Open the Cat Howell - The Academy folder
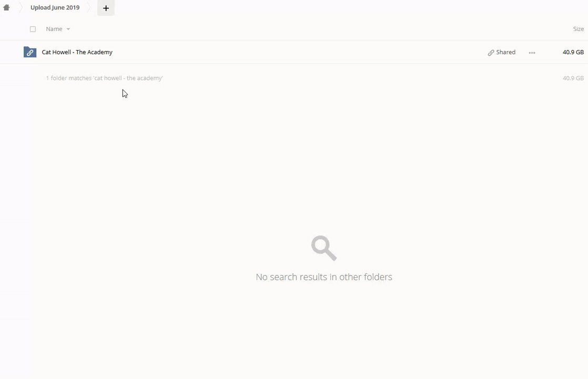Screen dimensions: 588x379 point(77,52)
